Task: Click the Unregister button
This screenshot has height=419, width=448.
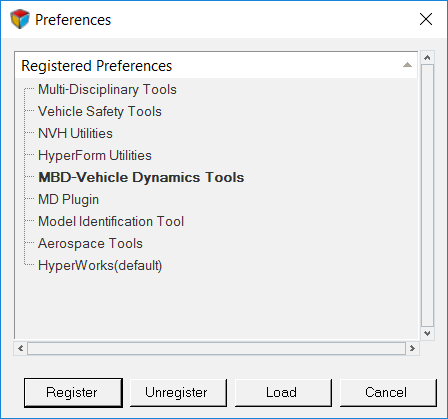Action: pos(178,393)
